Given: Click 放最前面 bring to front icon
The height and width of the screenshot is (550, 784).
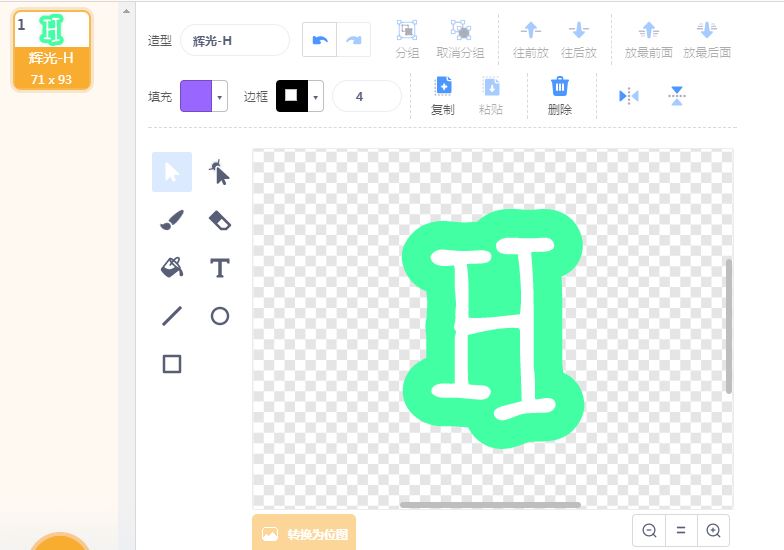Looking at the screenshot, I should (648, 30).
